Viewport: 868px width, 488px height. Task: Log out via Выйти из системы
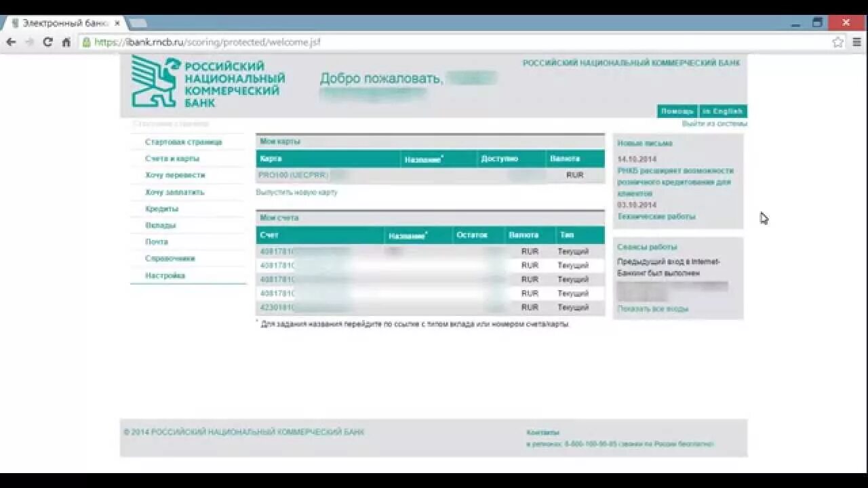(714, 124)
